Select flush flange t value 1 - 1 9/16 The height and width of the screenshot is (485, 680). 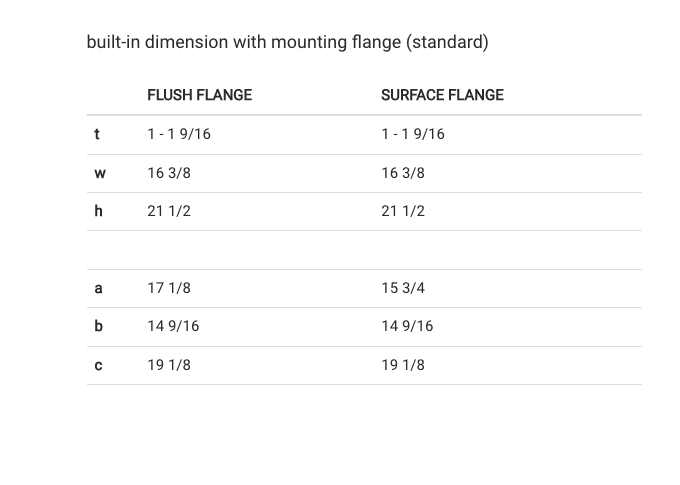(x=179, y=134)
